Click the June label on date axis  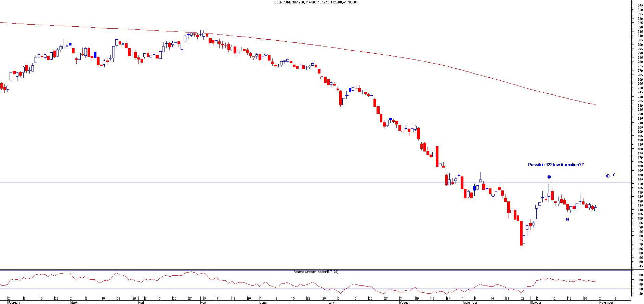[263, 302]
